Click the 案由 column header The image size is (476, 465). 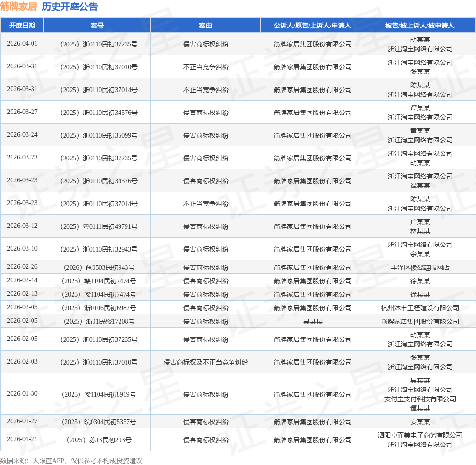205,26
